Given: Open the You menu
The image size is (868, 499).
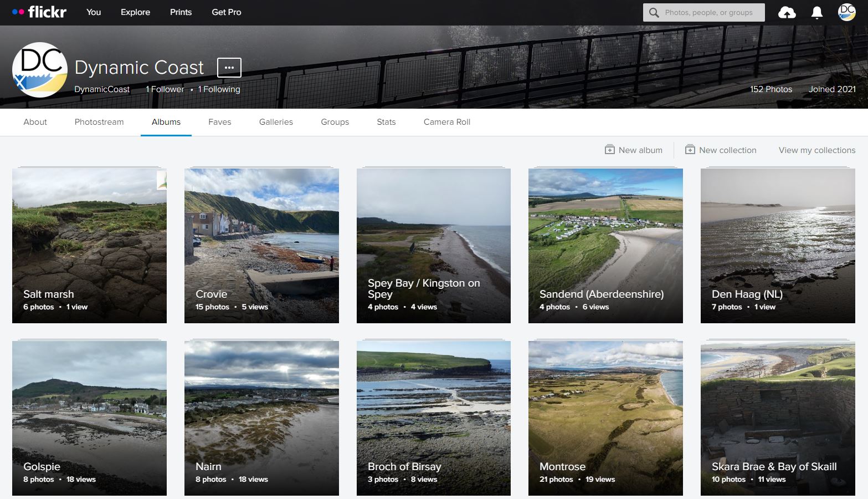Looking at the screenshot, I should (94, 12).
